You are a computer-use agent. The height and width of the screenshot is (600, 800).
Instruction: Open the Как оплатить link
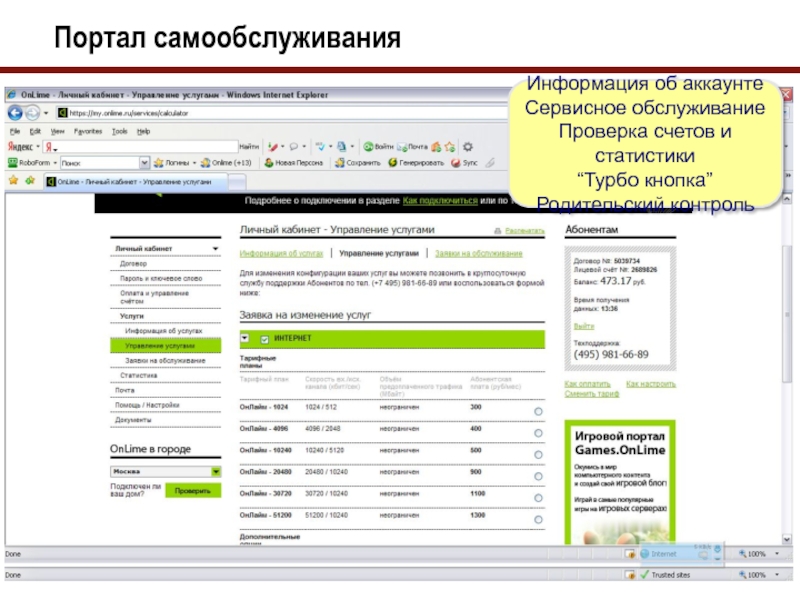[587, 384]
